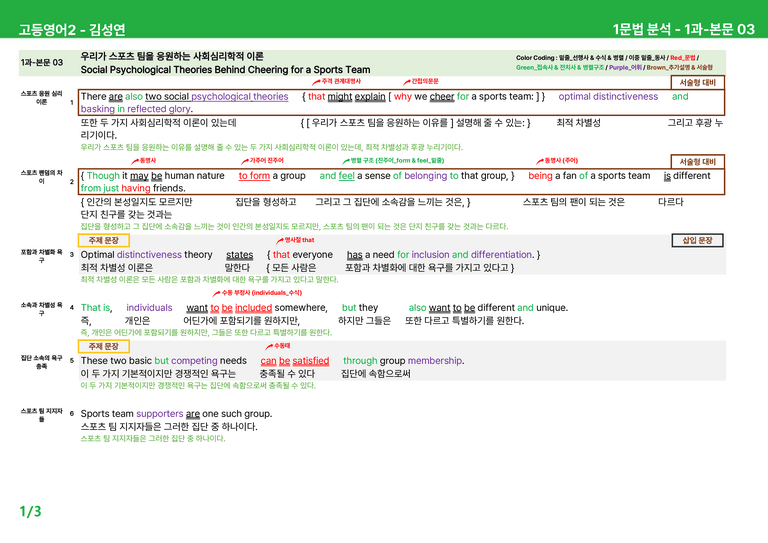
Task: Click the green translation starting '즉, 개인은'
Action: (206, 332)
